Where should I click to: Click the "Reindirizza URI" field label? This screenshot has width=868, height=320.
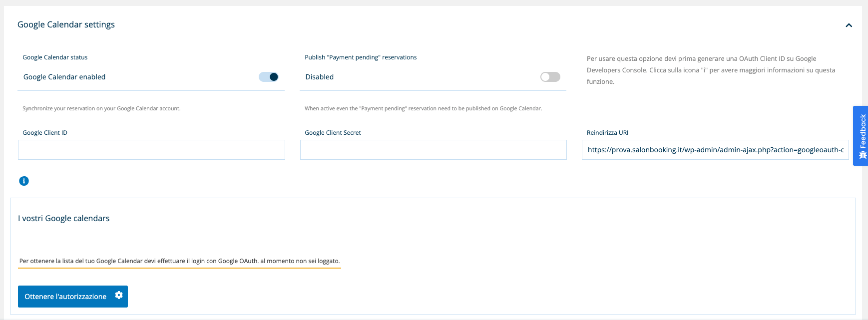click(607, 133)
